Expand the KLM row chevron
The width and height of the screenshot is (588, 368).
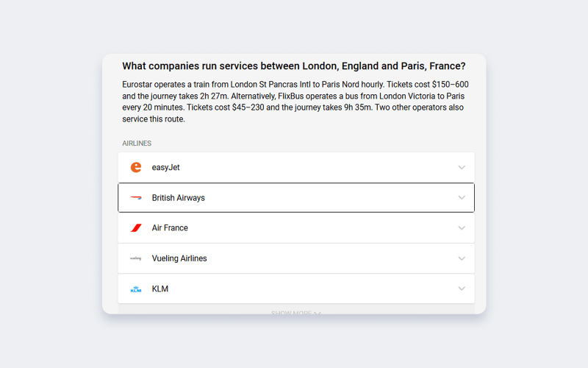[x=462, y=289]
